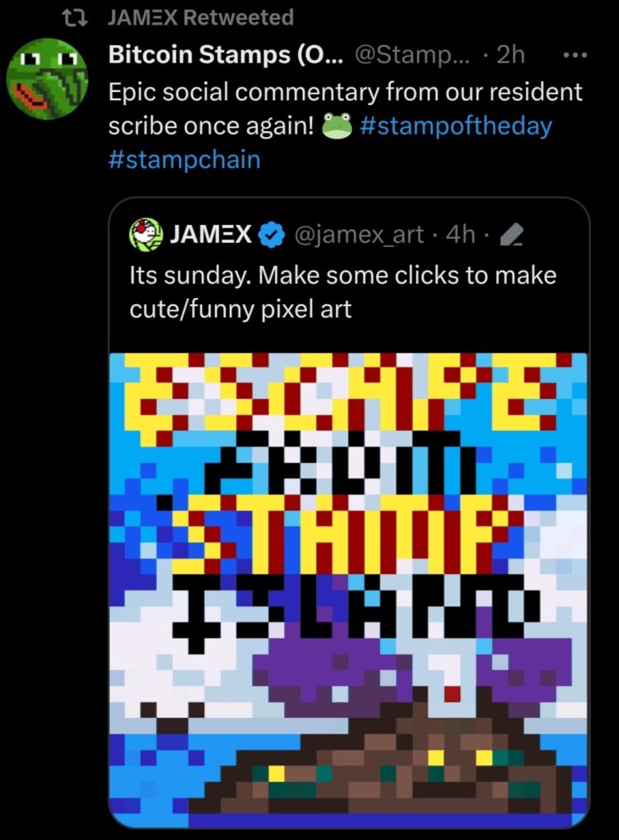
Task: Open the Bitcoin Stamps frog profile avatar
Action: [x=48, y=80]
